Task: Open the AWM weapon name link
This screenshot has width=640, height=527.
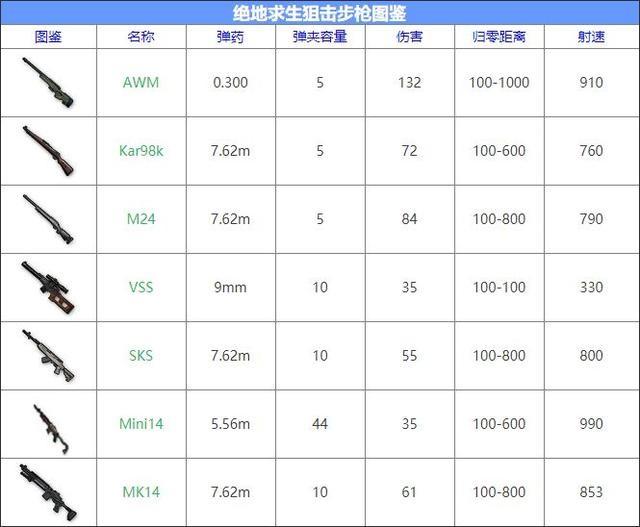Action: (x=141, y=82)
